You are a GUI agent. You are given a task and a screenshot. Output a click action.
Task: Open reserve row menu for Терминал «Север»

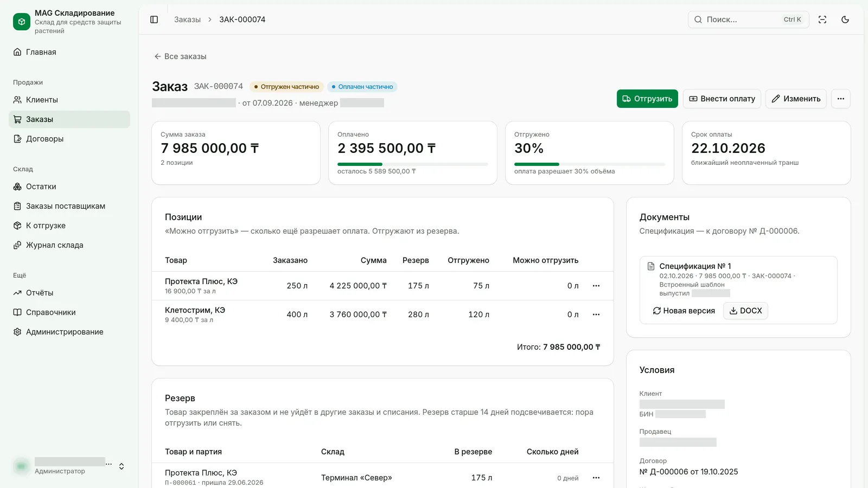pos(596,478)
